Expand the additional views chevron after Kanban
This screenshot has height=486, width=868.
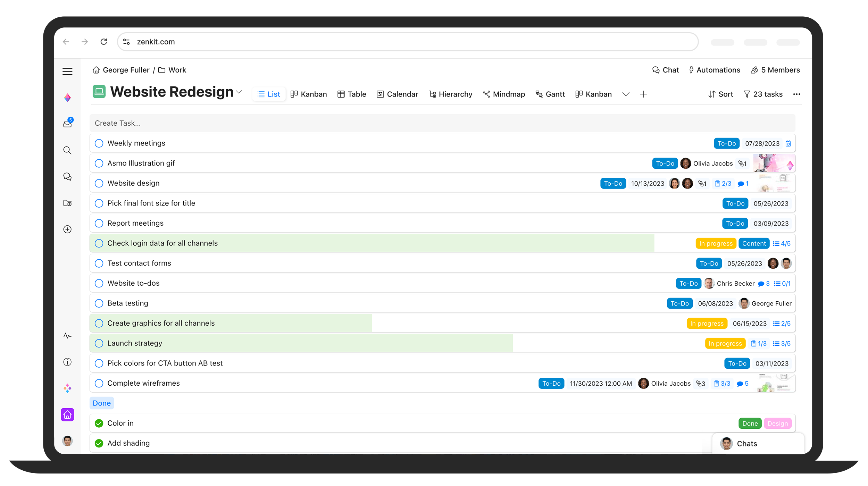pyautogui.click(x=626, y=94)
